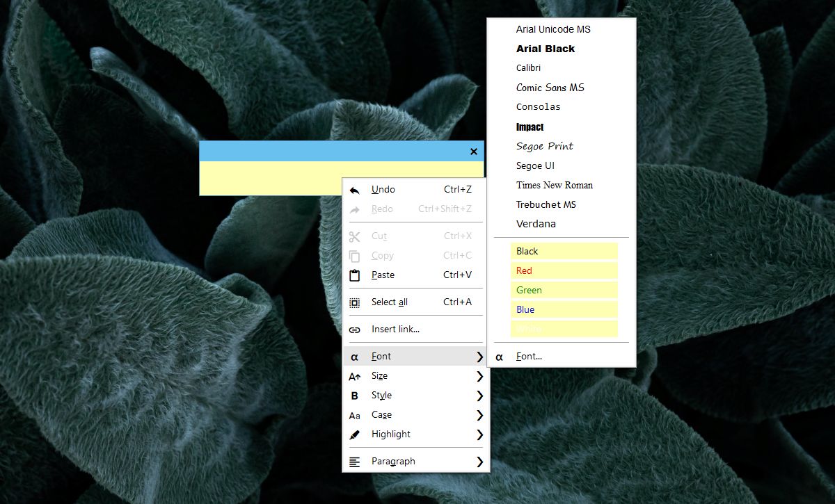835x504 pixels.
Task: Click the Paragraph alignment icon
Action: 355,462
